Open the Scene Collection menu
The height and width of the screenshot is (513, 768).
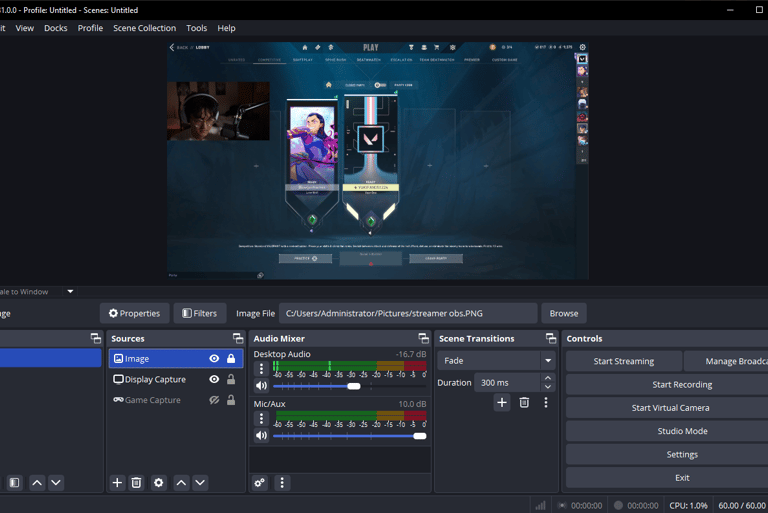[144, 28]
